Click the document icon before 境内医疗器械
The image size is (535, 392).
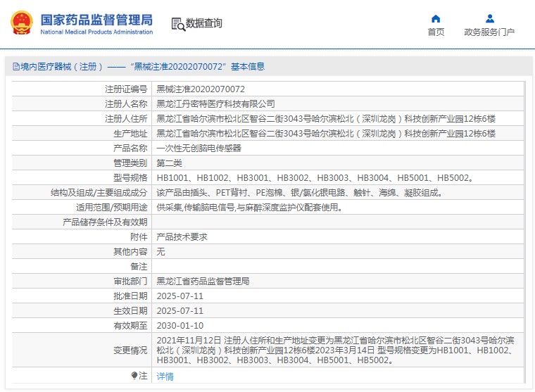16,67
